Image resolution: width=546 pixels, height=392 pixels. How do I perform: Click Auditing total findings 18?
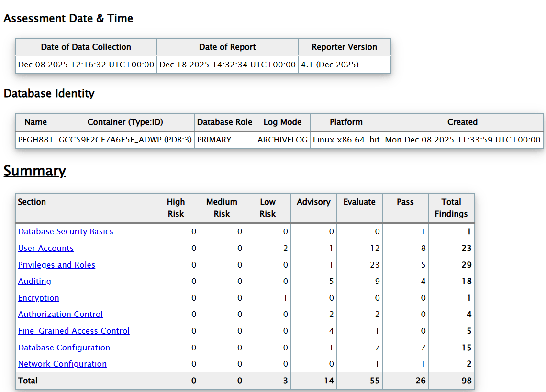click(467, 281)
